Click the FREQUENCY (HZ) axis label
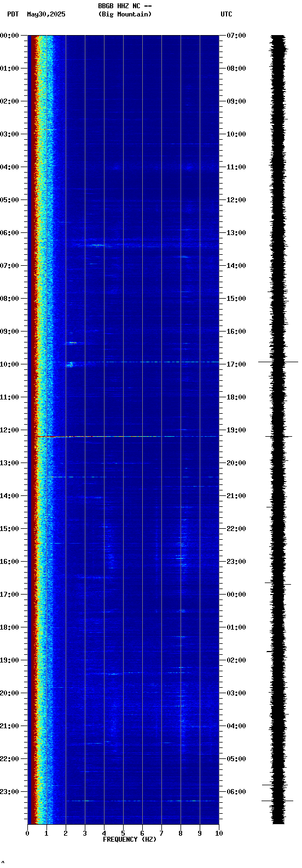Image resolution: width=302 pixels, height=868 pixels. pos(130,840)
